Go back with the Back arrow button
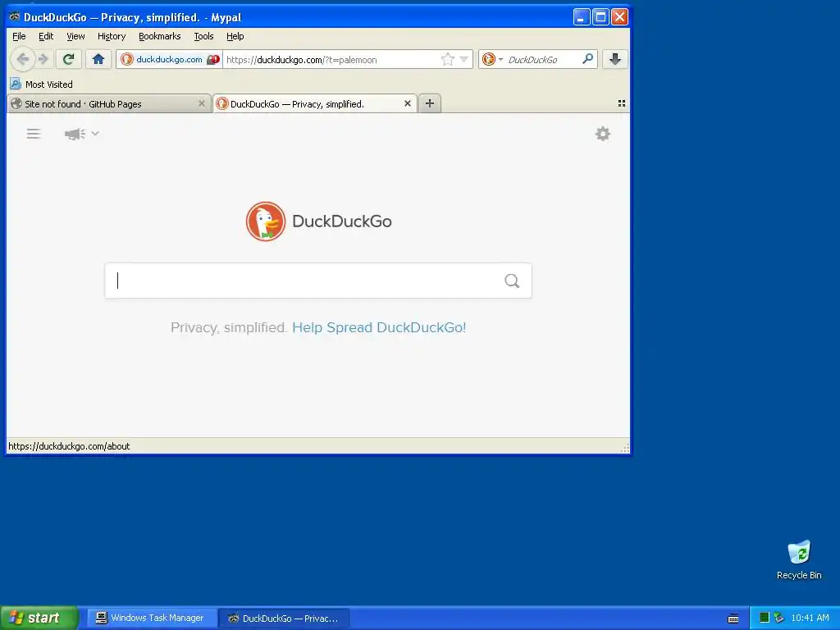This screenshot has width=840, height=630. tap(22, 59)
